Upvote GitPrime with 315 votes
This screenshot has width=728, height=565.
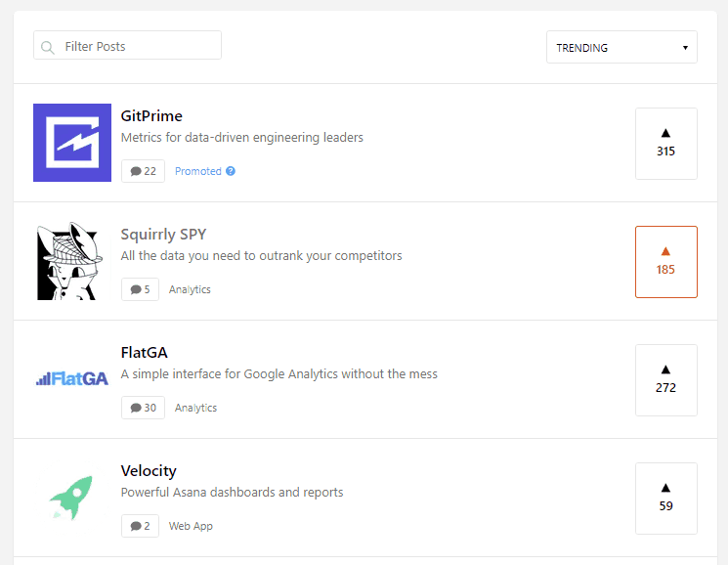tap(666, 144)
